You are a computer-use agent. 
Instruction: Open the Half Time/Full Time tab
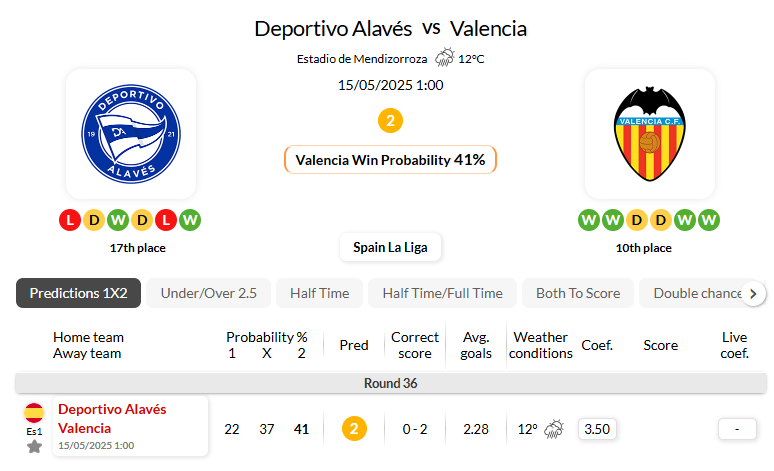tap(443, 293)
